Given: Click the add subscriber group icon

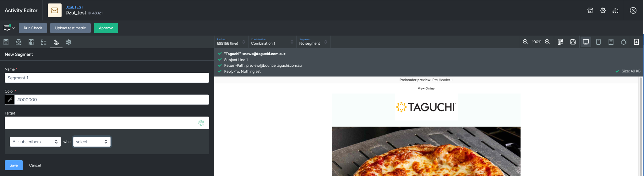Looking at the screenshot, I should point(201,123).
